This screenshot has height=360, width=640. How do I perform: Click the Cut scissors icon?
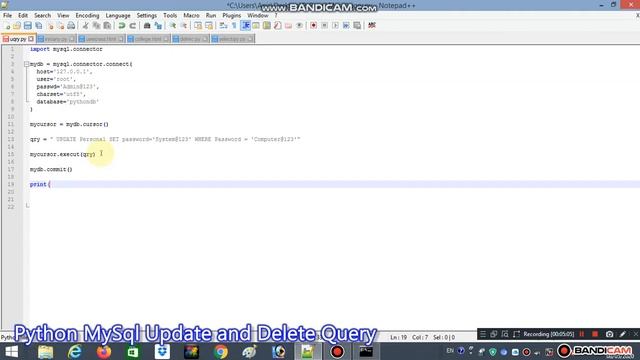pyautogui.click(x=86, y=26)
